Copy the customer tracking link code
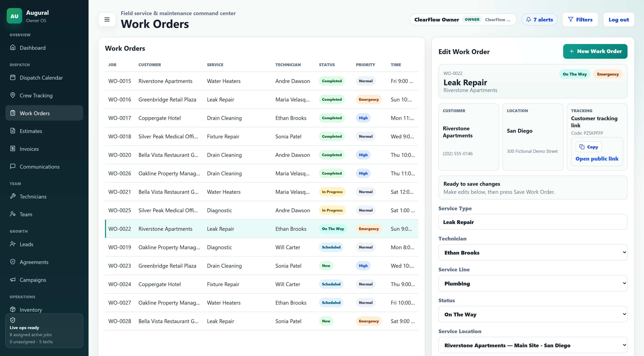644x356 pixels. [x=588, y=147]
